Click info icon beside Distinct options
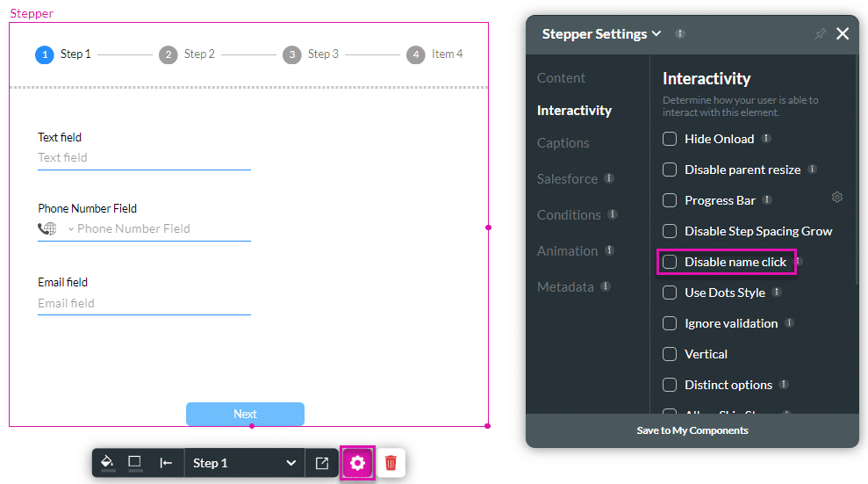Viewport: 868px width, 484px height. (784, 385)
